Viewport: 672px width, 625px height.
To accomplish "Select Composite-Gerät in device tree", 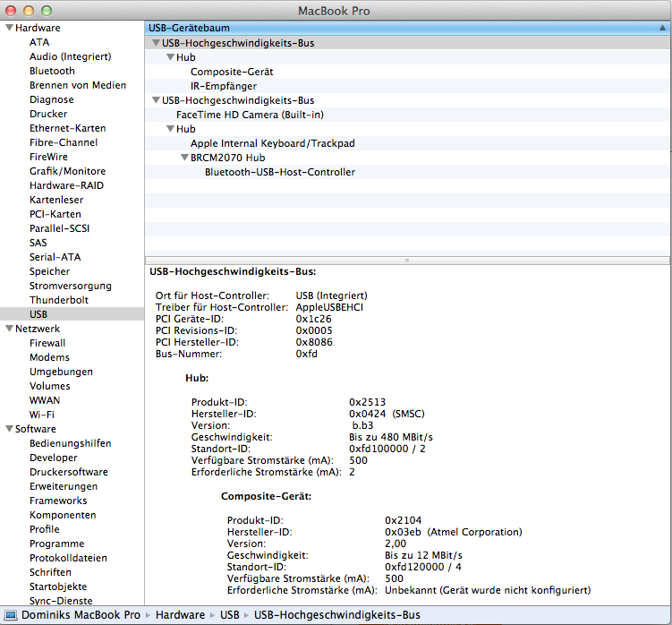I will (232, 72).
